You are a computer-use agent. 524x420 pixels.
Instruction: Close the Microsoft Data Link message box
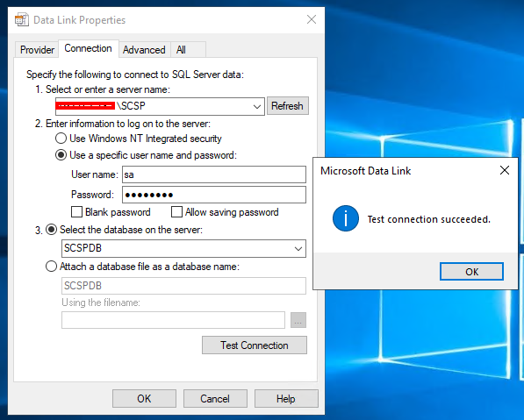click(x=505, y=170)
